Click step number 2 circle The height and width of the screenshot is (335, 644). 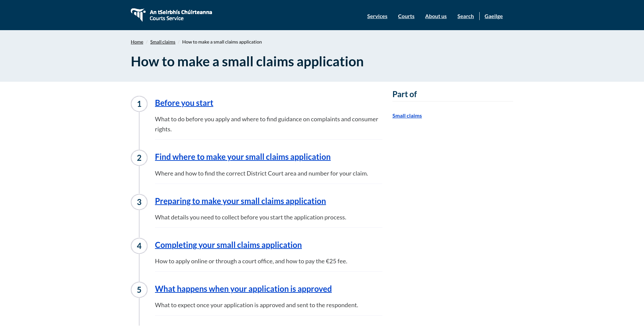point(139,158)
